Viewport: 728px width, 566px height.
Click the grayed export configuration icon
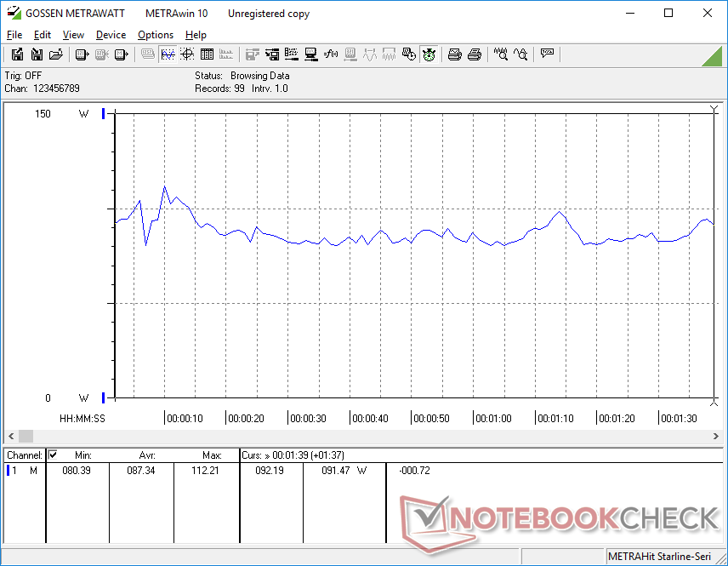tap(252, 54)
